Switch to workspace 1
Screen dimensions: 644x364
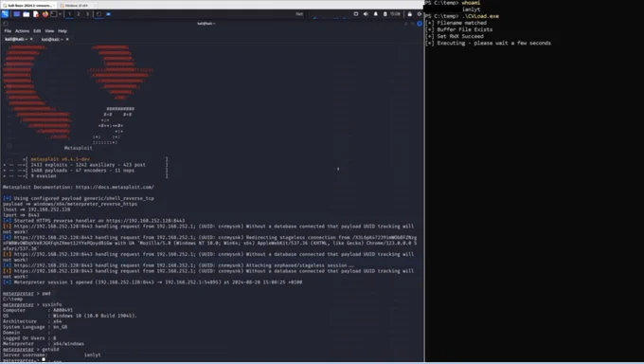tap(70, 14)
